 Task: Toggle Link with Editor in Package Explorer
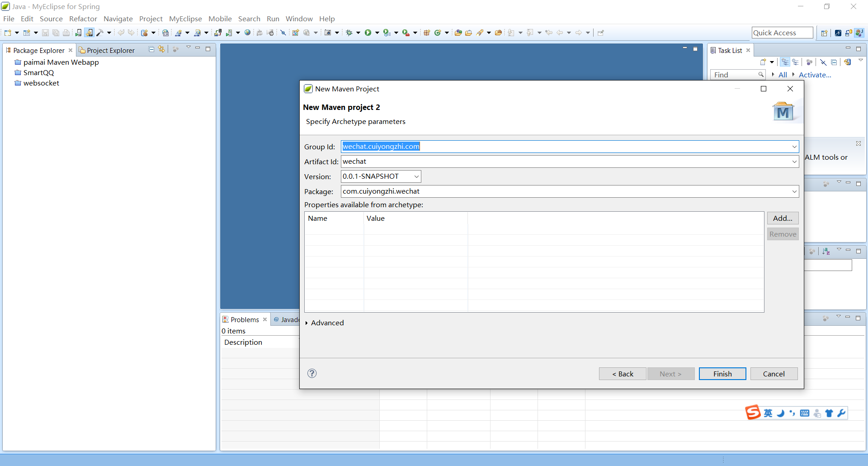click(x=161, y=49)
